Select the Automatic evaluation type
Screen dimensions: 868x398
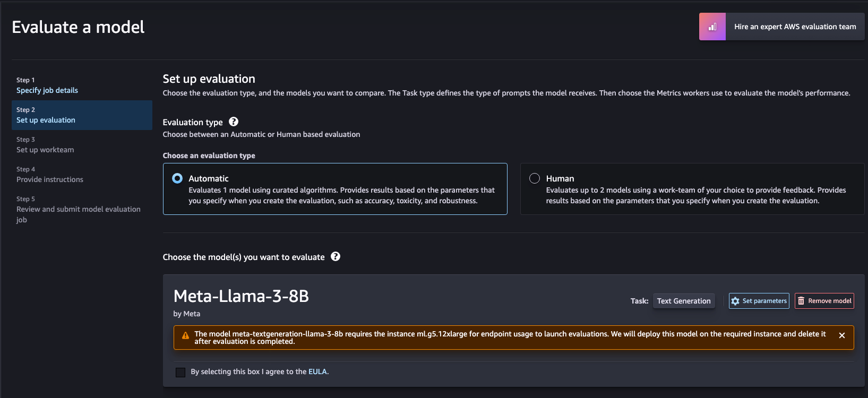tap(177, 178)
